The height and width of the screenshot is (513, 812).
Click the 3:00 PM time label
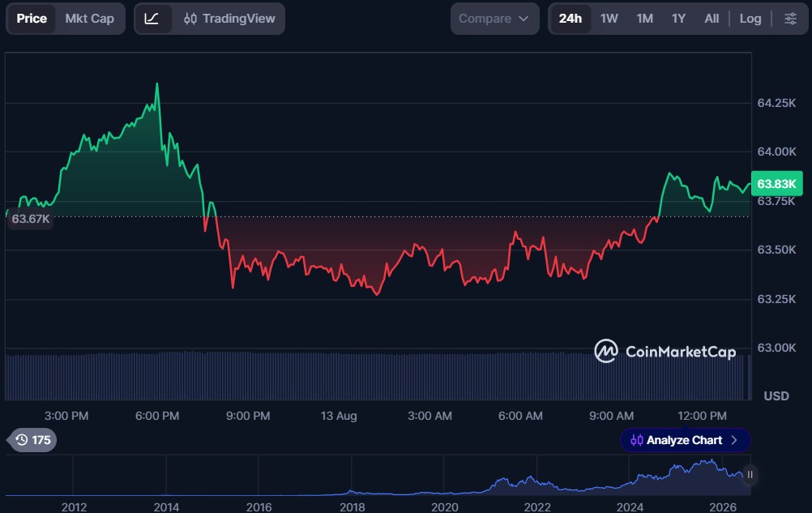tap(66, 416)
